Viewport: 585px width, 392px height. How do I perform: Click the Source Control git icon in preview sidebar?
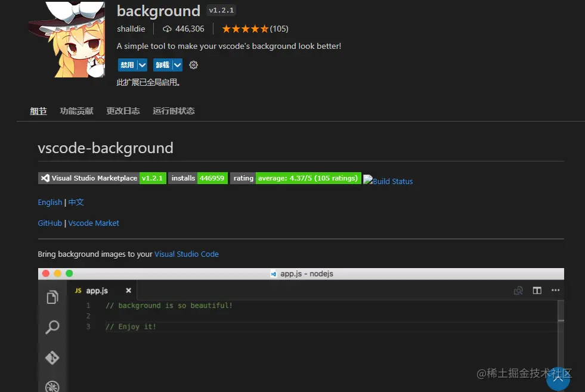(52, 357)
